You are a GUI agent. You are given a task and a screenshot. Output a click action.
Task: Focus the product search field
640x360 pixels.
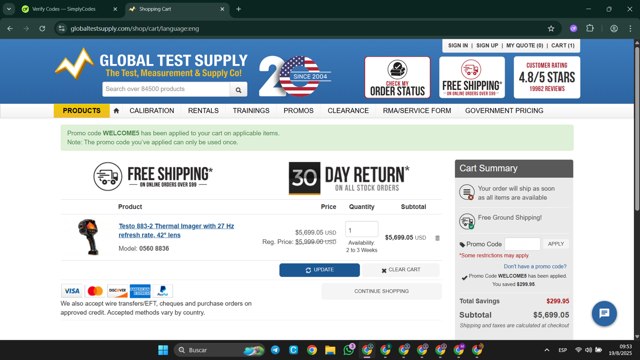(166, 89)
